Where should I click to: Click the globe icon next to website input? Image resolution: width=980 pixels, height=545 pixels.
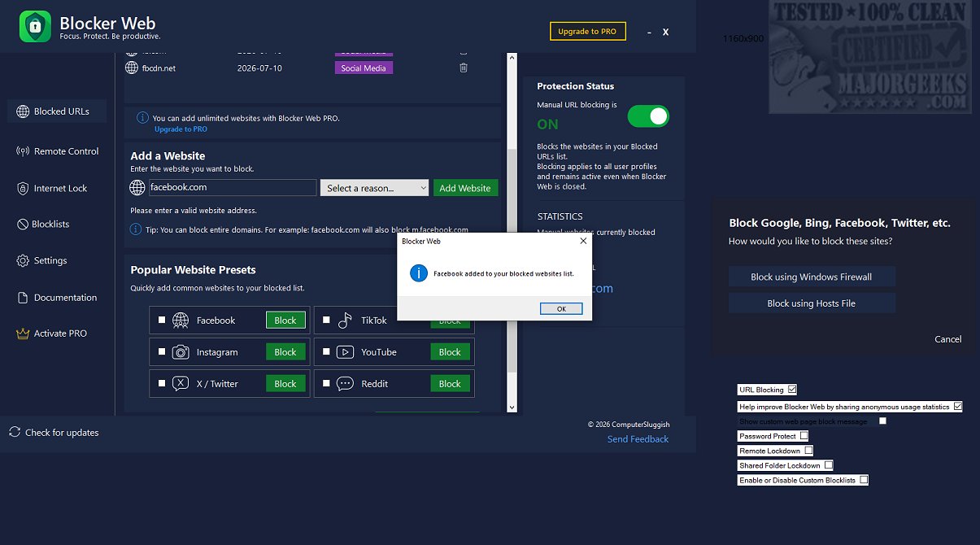point(137,188)
